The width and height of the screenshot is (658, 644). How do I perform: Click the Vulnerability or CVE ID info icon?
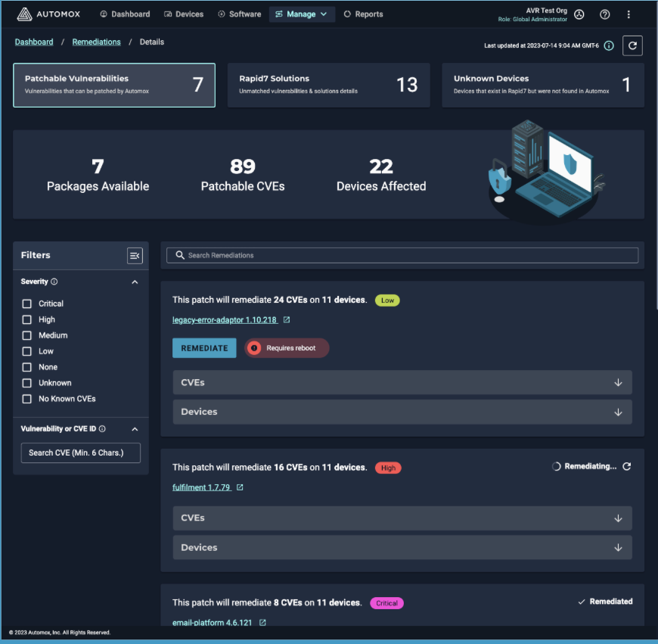point(102,428)
